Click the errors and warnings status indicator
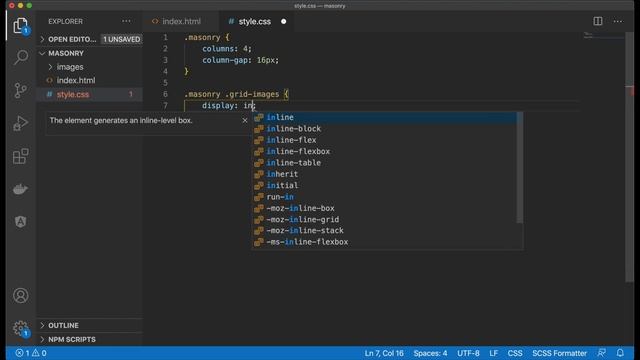Viewport: 640px width, 360px height. [x=31, y=353]
